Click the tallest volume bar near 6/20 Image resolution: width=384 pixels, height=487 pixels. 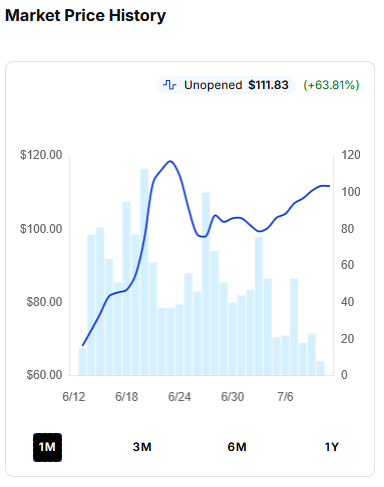click(144, 272)
